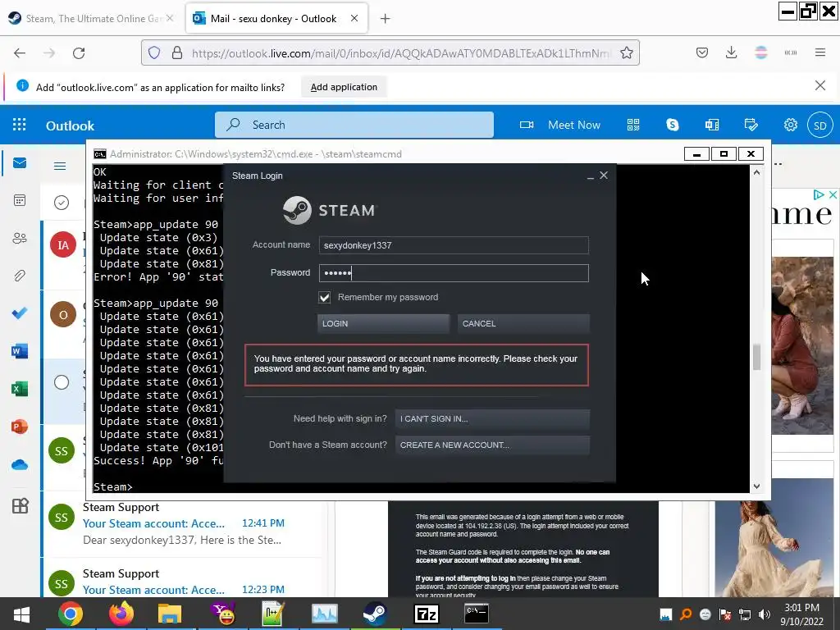
Task: Click the Outlook Search box
Action: tap(354, 125)
